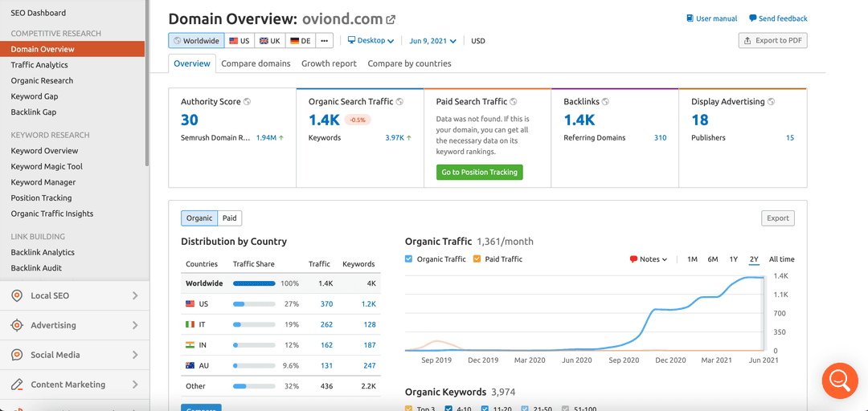Click Go to Position Tracking button
Screen dimensions: 868x411
click(479, 172)
